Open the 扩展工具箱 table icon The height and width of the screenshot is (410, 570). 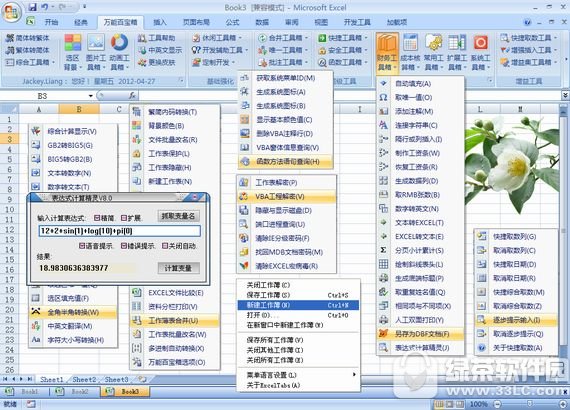tap(457, 43)
